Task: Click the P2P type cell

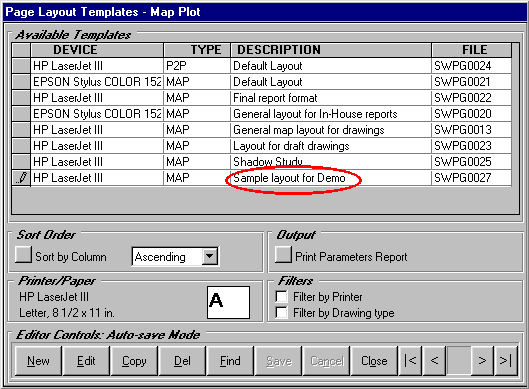Action: (197, 66)
